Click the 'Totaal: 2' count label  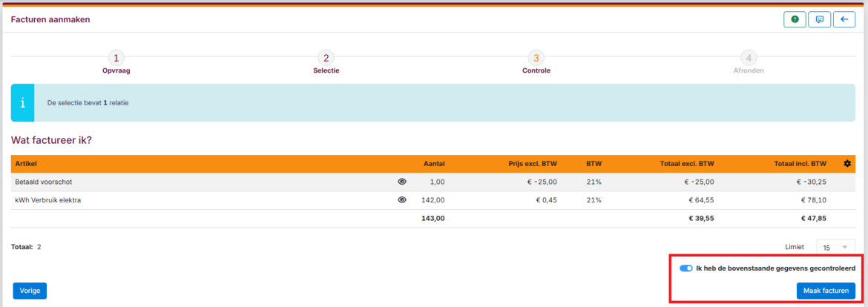(x=26, y=247)
